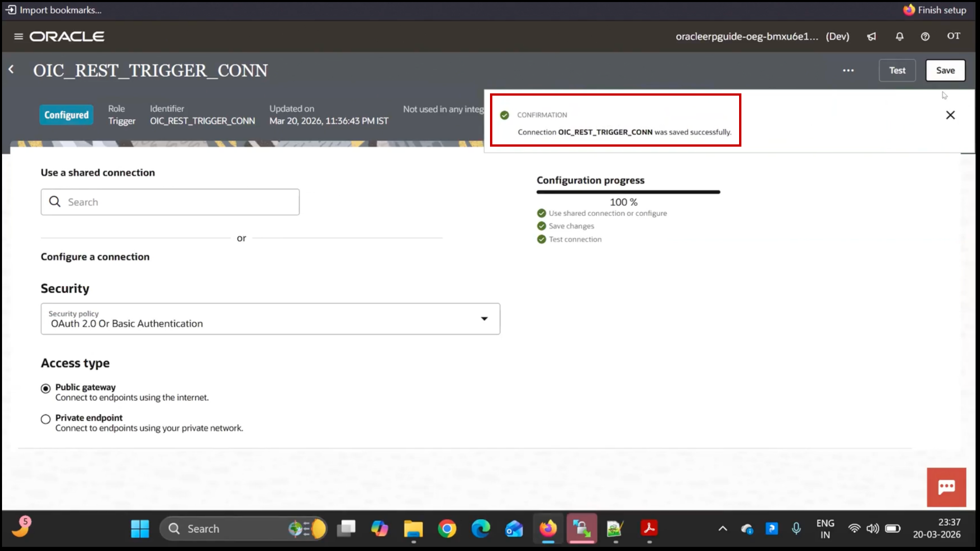Go back using the left arrow
Image resolution: width=980 pixels, height=551 pixels.
(11, 69)
